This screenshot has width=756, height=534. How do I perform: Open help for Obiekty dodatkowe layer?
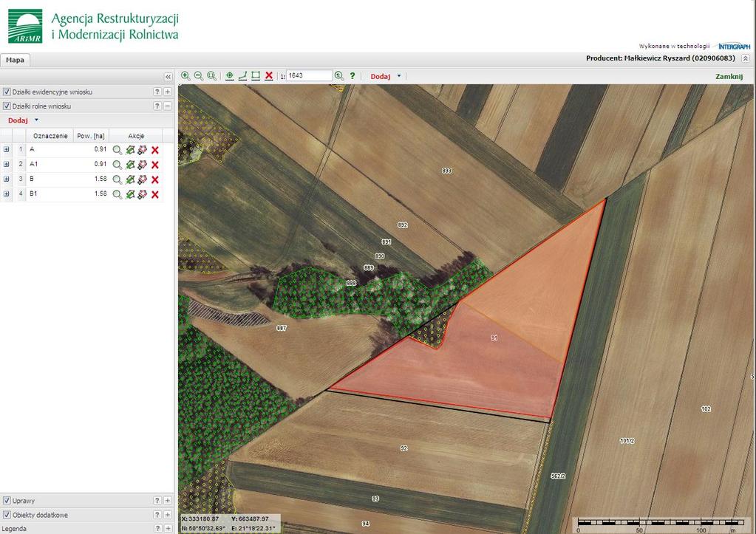pyautogui.click(x=157, y=515)
